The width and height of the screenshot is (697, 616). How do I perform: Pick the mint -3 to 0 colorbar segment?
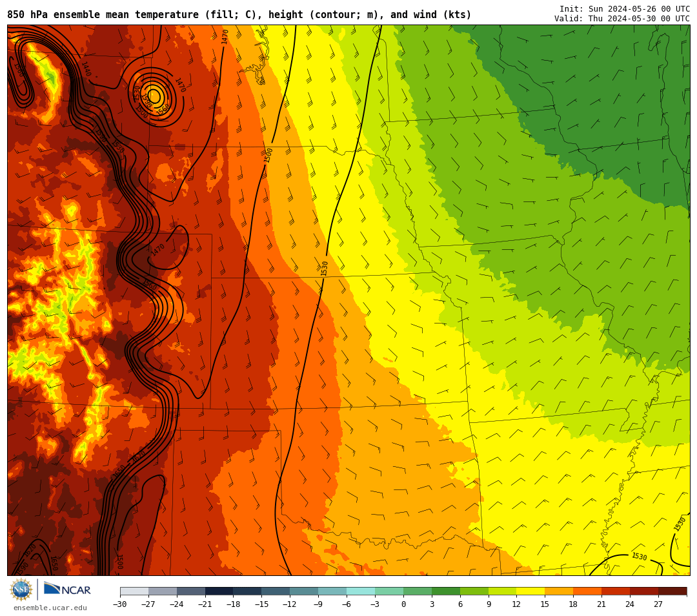tap(389, 591)
